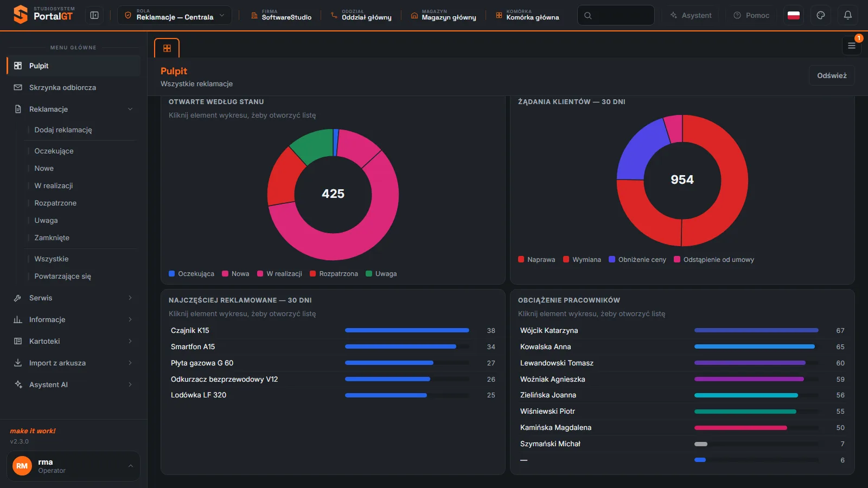Viewport: 868px width, 488px height.
Task: Toggle the sidebar collapse icon
Action: coord(94,15)
